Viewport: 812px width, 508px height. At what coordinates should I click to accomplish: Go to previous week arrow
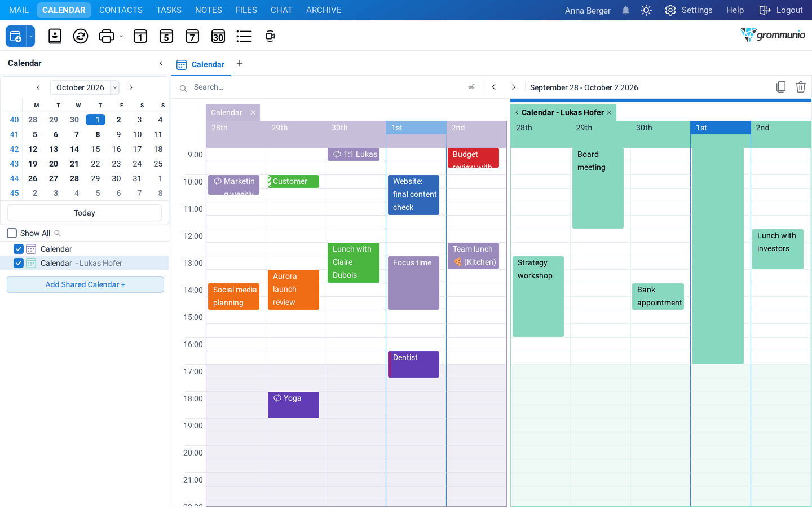pos(494,87)
